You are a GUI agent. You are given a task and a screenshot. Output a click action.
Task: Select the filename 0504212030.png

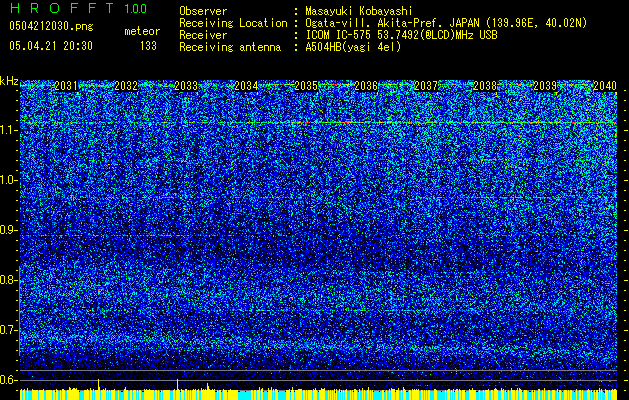point(51,27)
